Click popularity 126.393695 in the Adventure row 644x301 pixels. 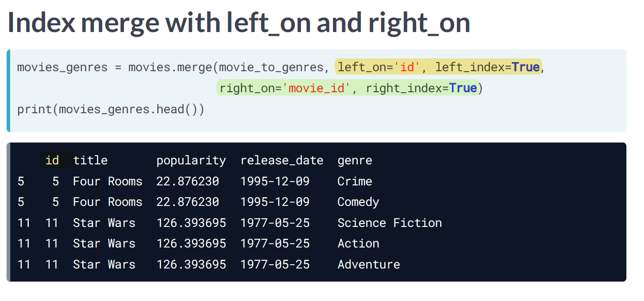(191, 265)
